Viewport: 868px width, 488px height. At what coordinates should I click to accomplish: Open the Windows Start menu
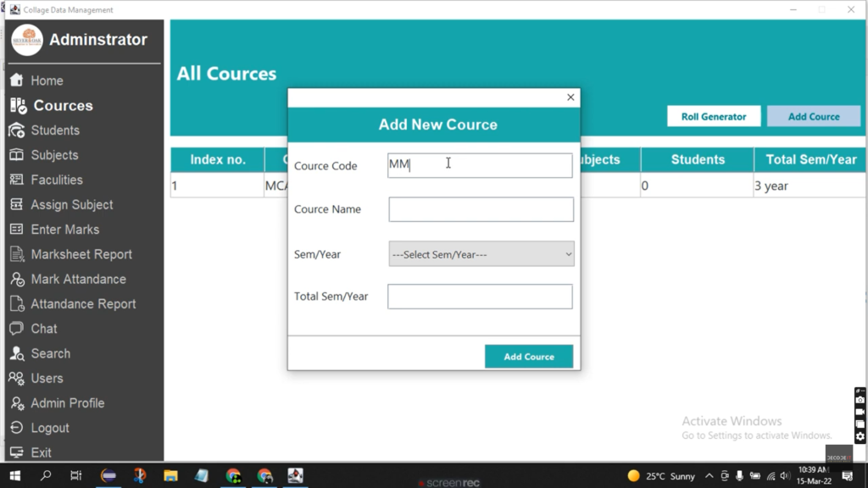[x=15, y=476]
